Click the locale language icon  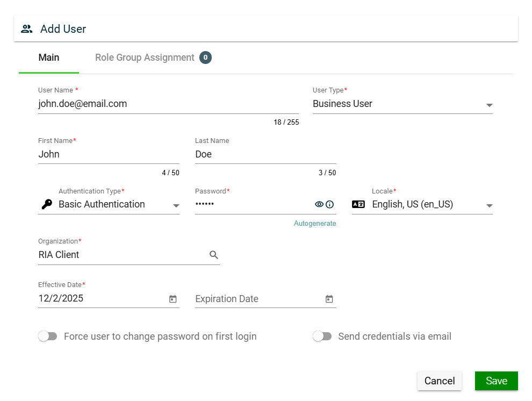(358, 204)
